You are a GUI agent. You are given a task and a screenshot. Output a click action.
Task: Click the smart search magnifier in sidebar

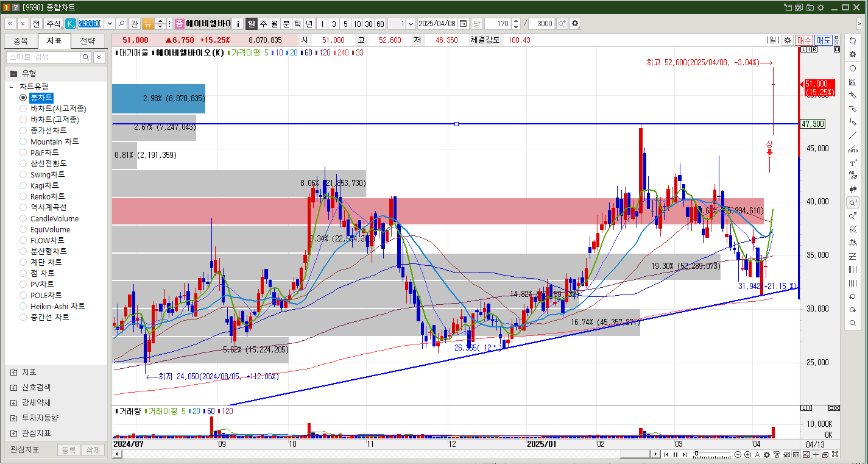click(86, 57)
